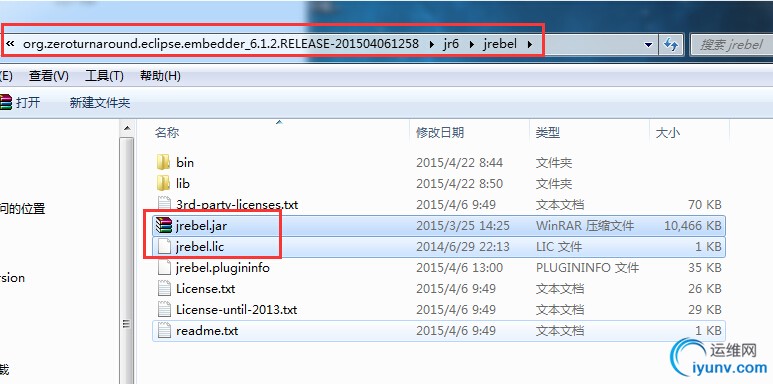Open 查看(V) menu
The width and height of the screenshot is (773, 384).
(x=48, y=76)
